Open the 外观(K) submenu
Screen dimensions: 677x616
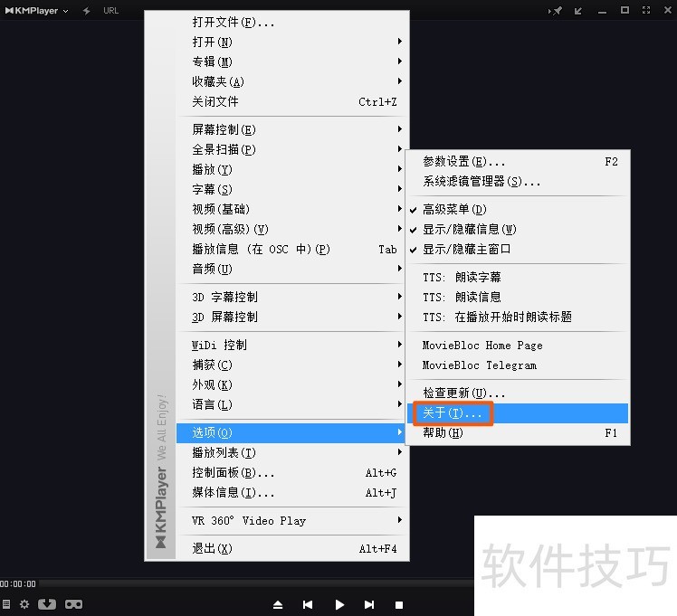coord(292,384)
